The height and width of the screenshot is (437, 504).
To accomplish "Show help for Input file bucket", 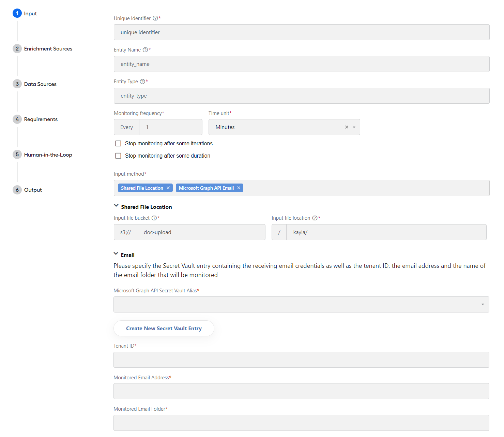I will coord(154,218).
